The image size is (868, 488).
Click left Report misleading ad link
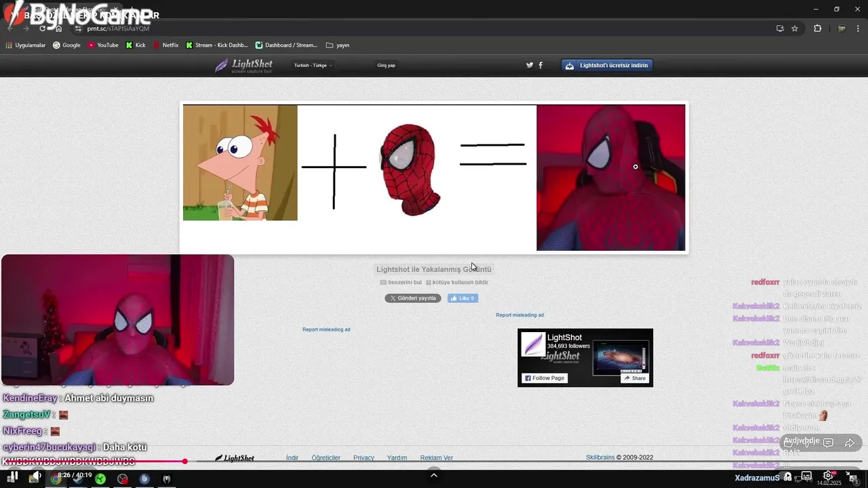pyautogui.click(x=326, y=329)
